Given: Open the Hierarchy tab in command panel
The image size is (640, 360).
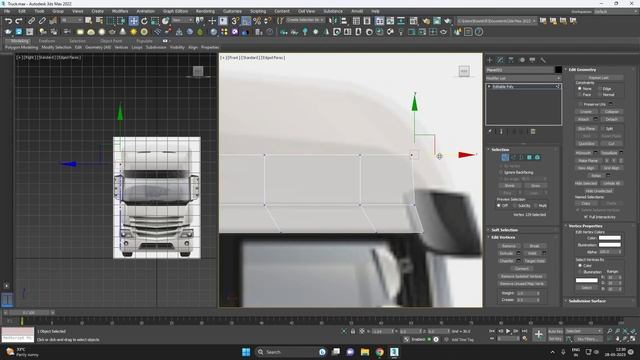Looking at the screenshot, I should [x=511, y=60].
